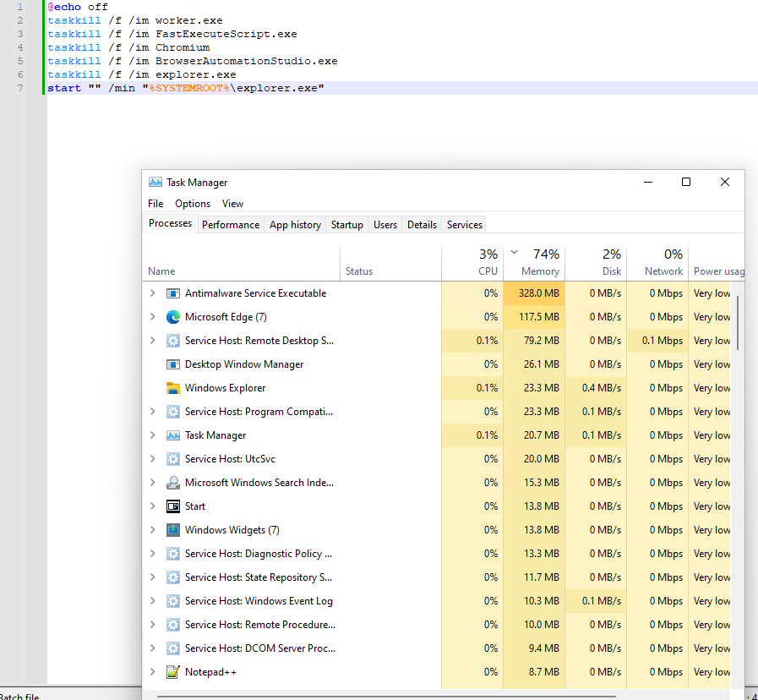Click the Windows Widgets process icon

click(173, 530)
